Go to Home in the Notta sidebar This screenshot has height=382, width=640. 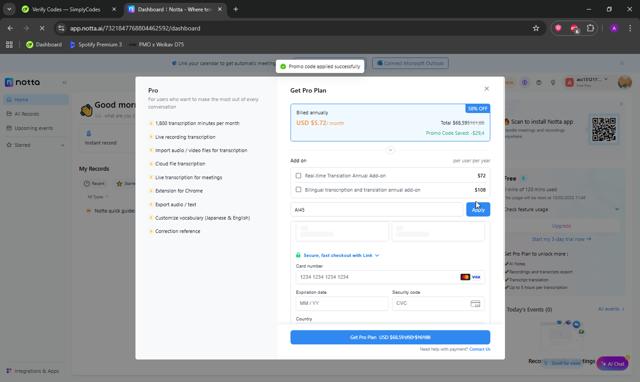tap(36, 100)
